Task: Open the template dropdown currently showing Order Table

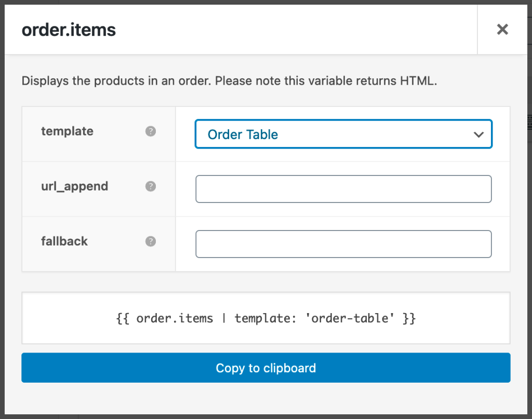Action: tap(343, 134)
